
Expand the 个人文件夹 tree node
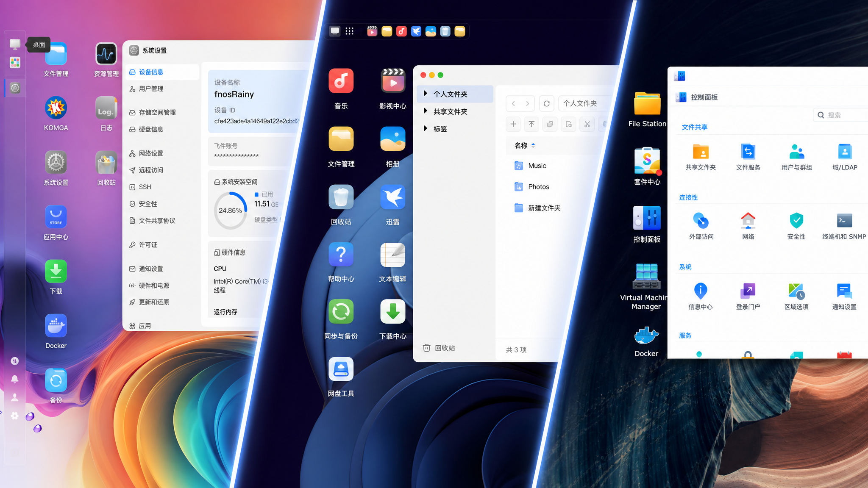(425, 94)
